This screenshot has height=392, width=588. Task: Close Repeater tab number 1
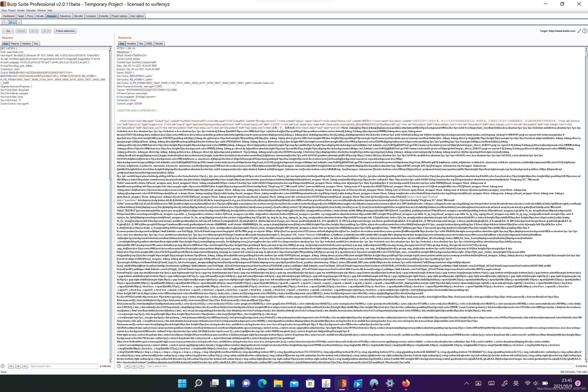7,22
